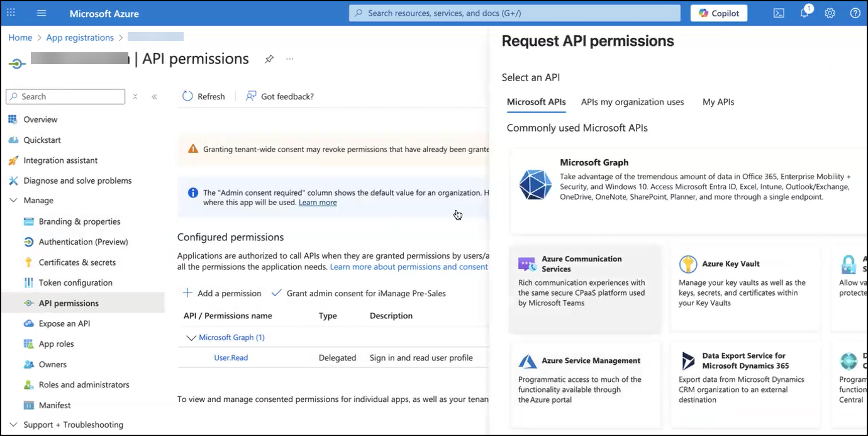Switch to APIs my organization uses tab

[632, 101]
